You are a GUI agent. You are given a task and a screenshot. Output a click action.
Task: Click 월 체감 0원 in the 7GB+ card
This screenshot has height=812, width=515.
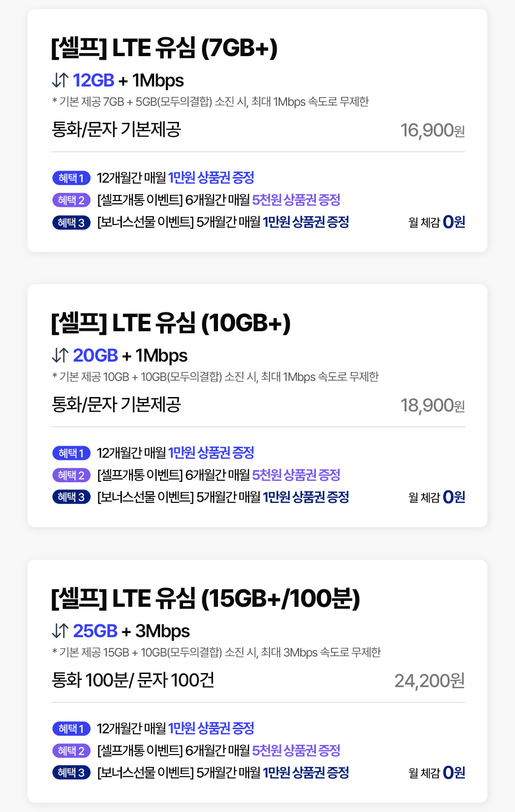tap(436, 222)
